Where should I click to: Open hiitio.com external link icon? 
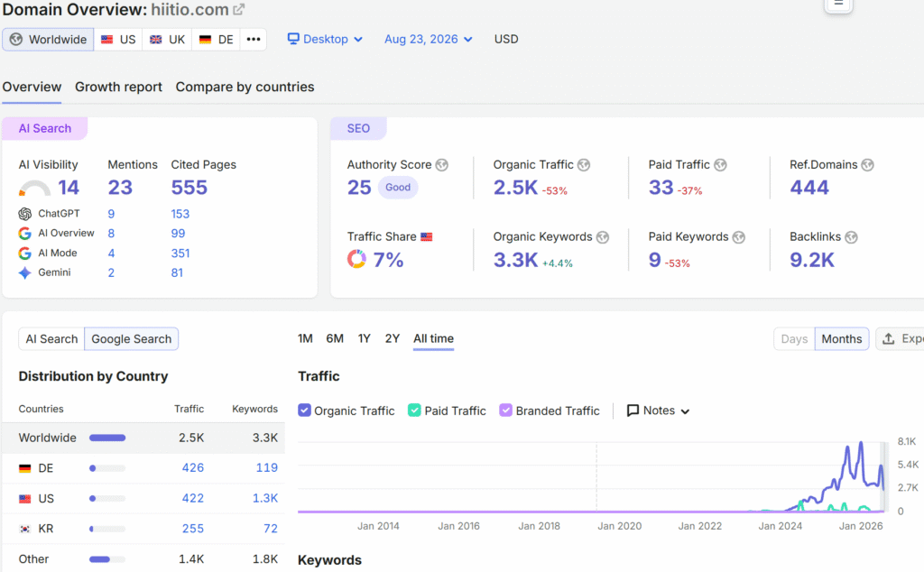[x=238, y=10]
